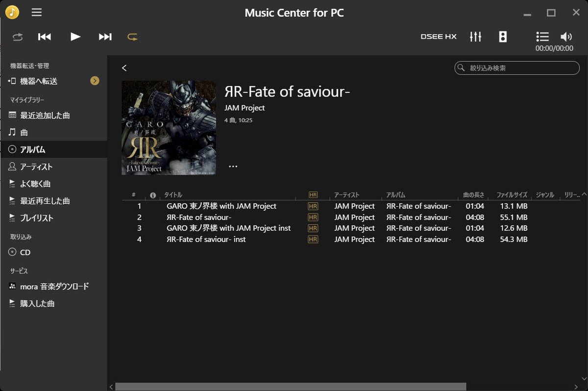Image resolution: width=588 pixels, height=391 pixels.
Task: Open the hamburger menu
Action: 37,12
